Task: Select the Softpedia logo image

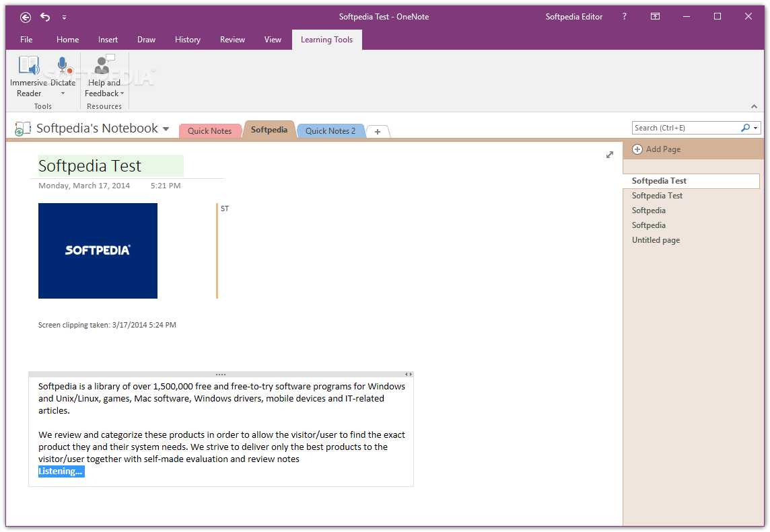Action: (98, 250)
